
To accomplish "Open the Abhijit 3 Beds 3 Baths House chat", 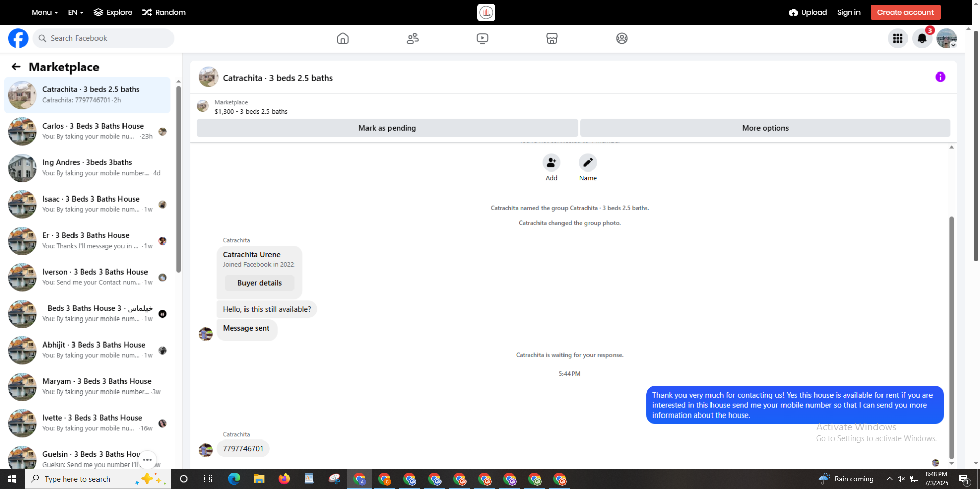I will point(87,350).
